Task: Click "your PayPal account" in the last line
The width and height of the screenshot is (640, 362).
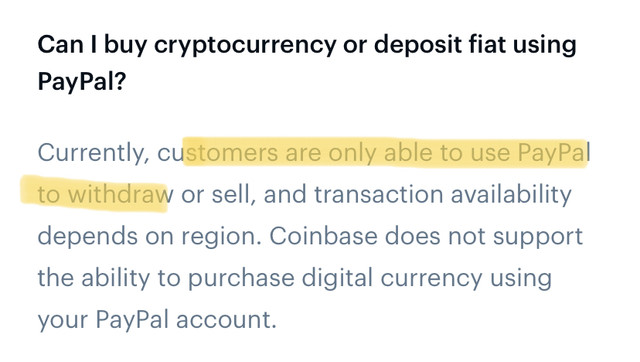Action: 157,320
